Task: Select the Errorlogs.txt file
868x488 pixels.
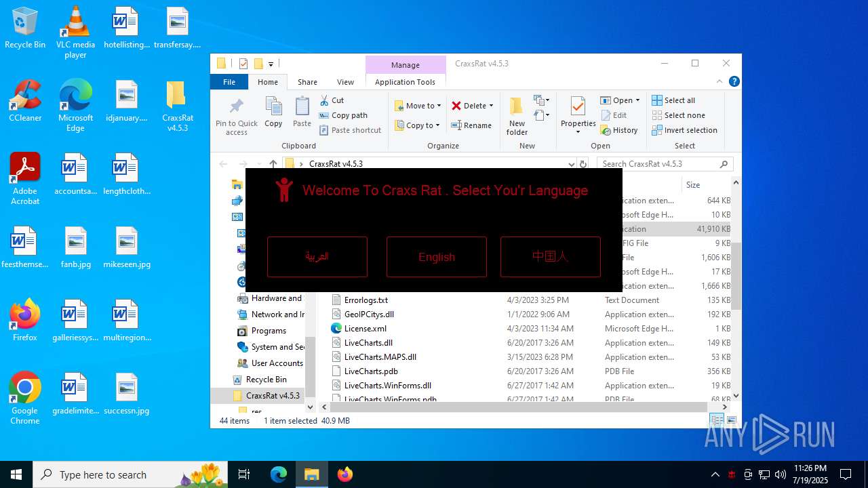Action: [x=366, y=300]
